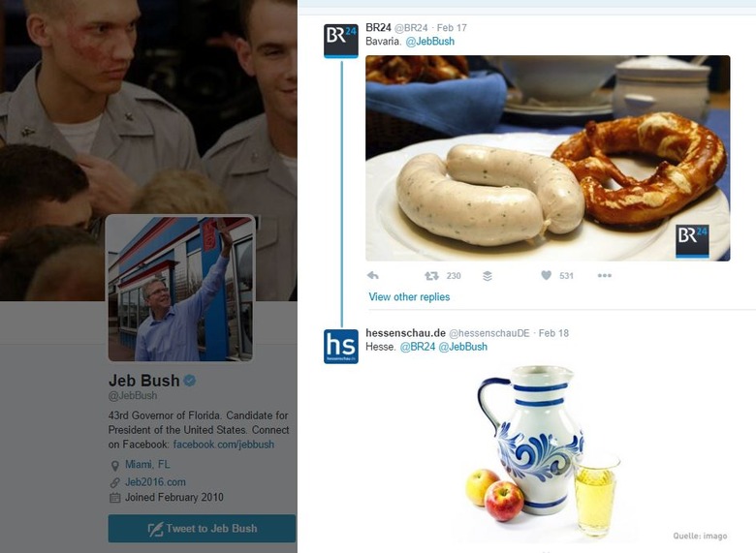Click @JebBush mention in BR24 tweet
Image resolution: width=756 pixels, height=553 pixels.
(x=430, y=42)
